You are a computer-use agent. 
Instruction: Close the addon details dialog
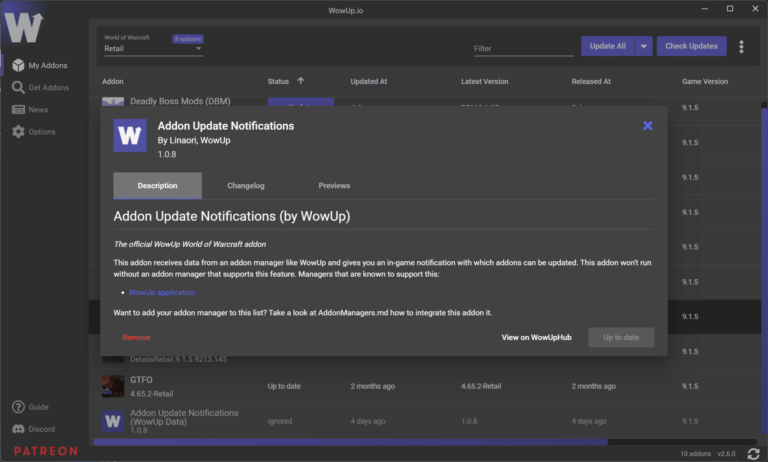coord(647,126)
